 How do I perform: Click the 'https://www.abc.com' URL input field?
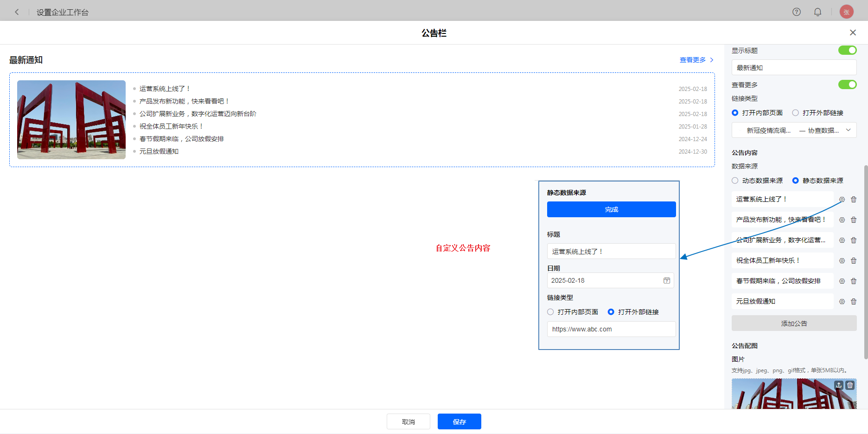point(611,329)
